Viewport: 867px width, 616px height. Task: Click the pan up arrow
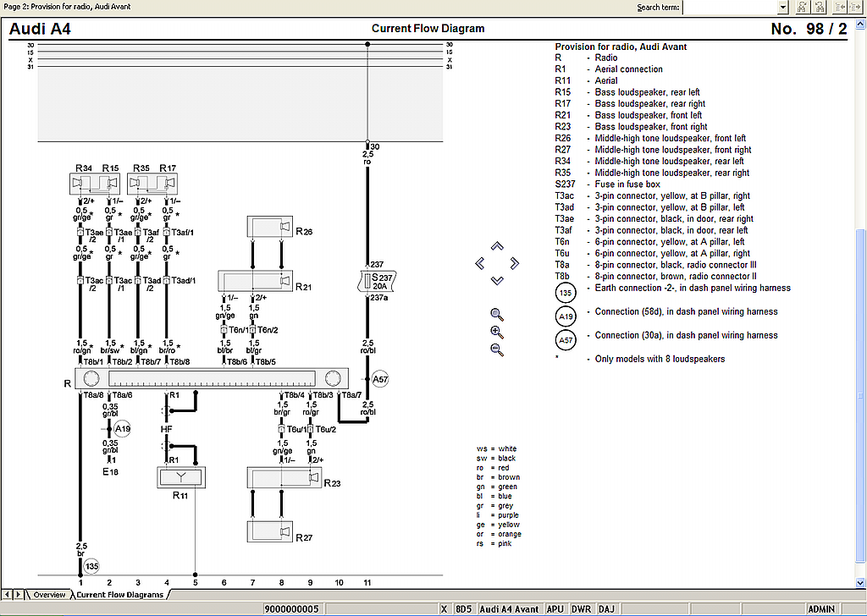tap(497, 246)
